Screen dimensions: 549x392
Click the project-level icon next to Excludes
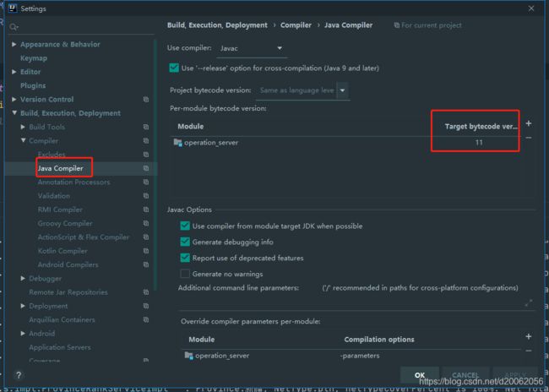click(x=146, y=154)
